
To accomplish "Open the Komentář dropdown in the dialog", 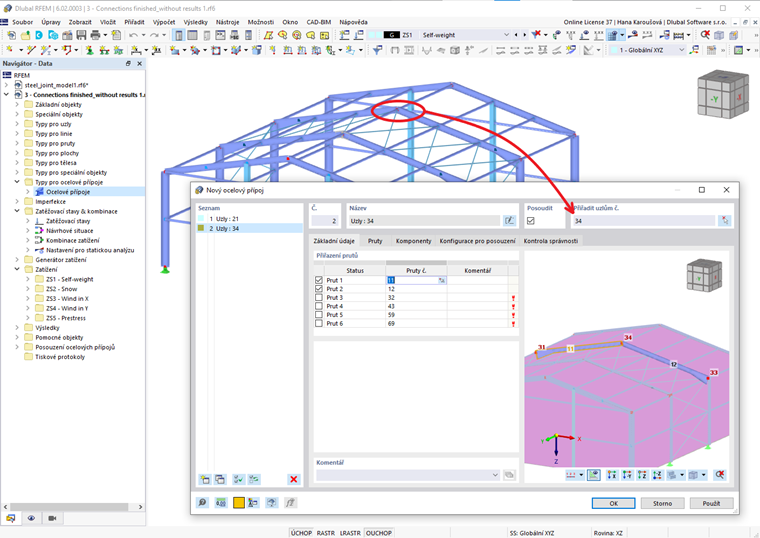I will (495, 475).
